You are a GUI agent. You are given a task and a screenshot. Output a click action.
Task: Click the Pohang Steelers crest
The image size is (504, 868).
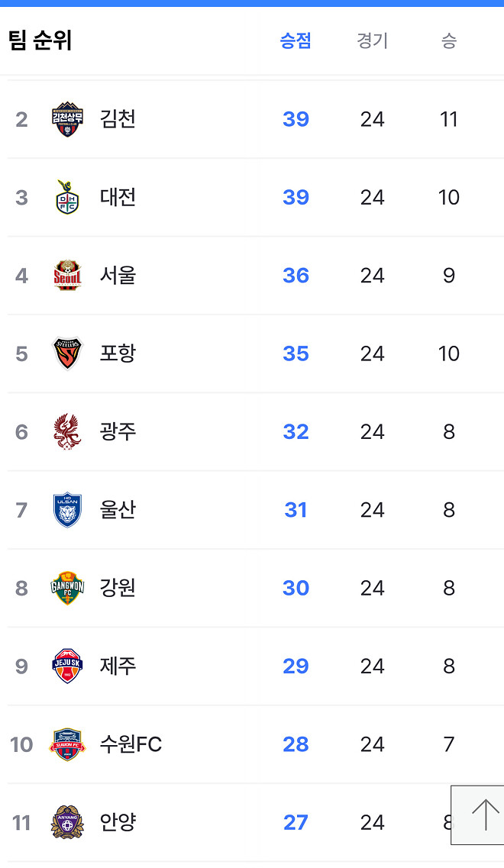click(x=67, y=353)
